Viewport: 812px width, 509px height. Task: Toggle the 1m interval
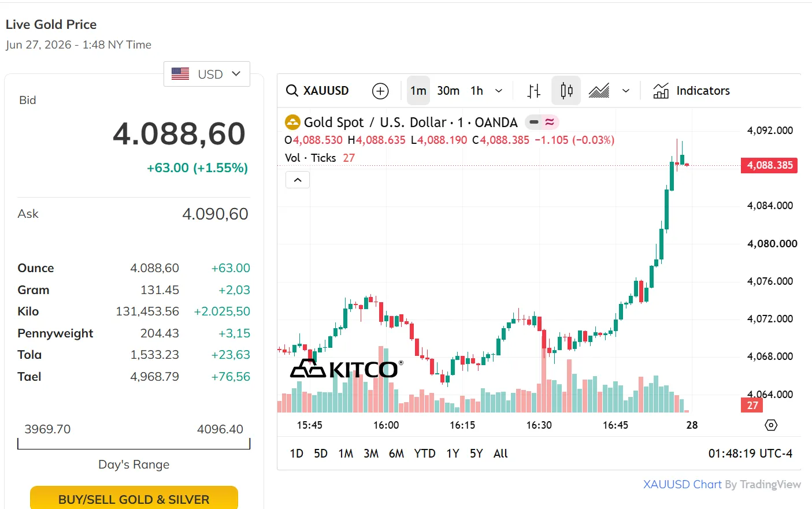click(x=418, y=91)
